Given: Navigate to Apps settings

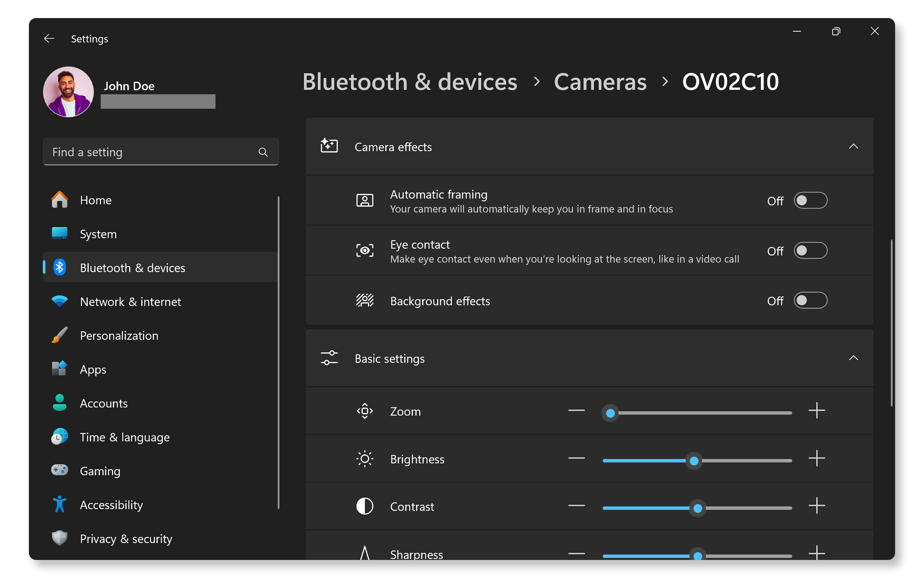Looking at the screenshot, I should pos(160,369).
